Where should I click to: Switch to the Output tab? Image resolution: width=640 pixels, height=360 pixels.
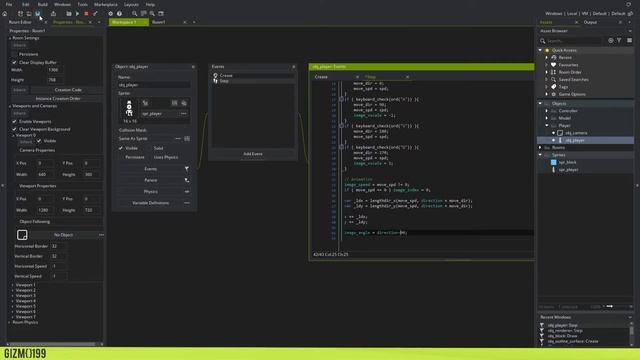tap(590, 22)
